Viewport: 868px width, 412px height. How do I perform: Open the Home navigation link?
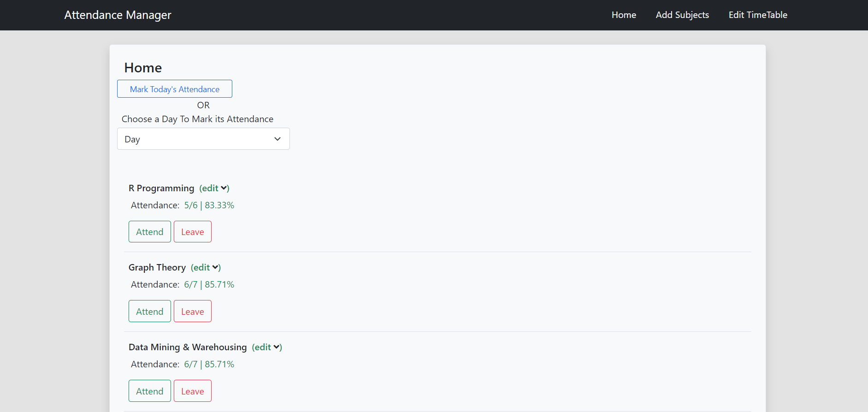[x=624, y=15]
